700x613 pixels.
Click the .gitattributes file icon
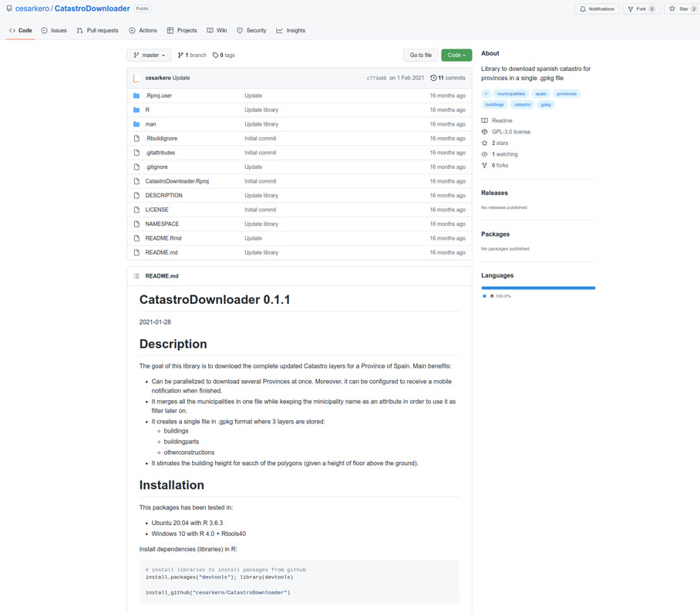136,153
